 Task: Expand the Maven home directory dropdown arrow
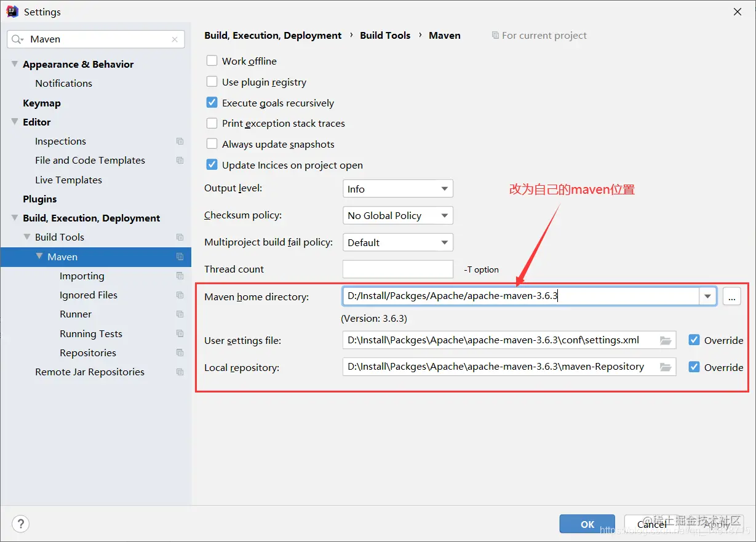point(708,297)
